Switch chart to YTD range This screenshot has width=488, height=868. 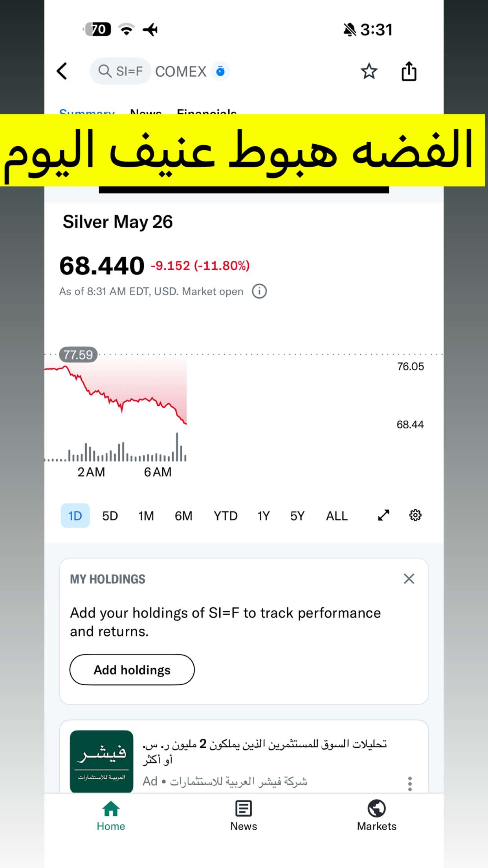(x=226, y=515)
